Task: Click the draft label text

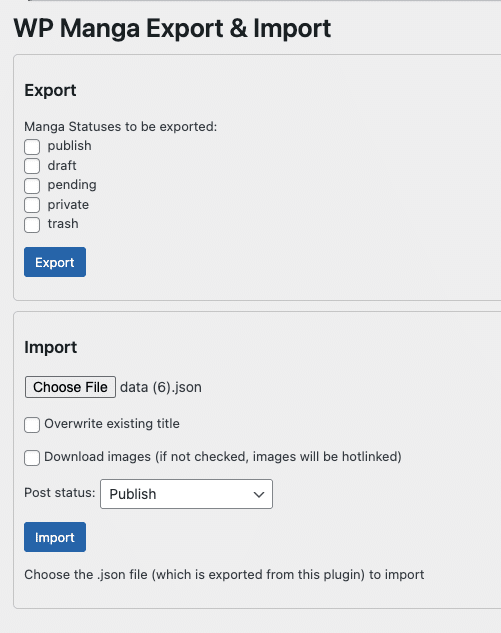Action: [x=62, y=166]
